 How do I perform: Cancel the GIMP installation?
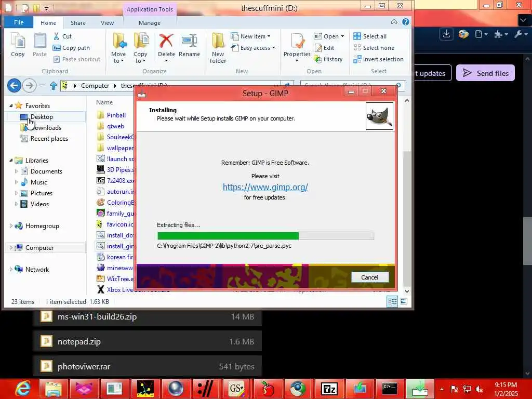[x=369, y=277]
